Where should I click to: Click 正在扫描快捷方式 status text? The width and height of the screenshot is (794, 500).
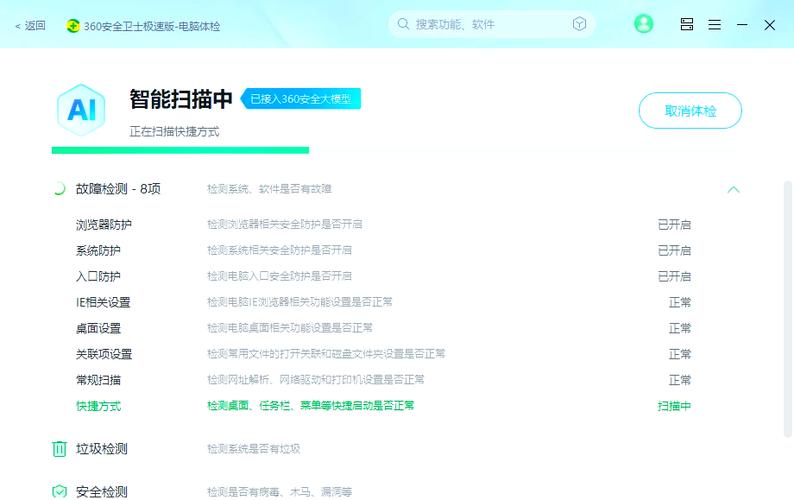click(x=174, y=132)
